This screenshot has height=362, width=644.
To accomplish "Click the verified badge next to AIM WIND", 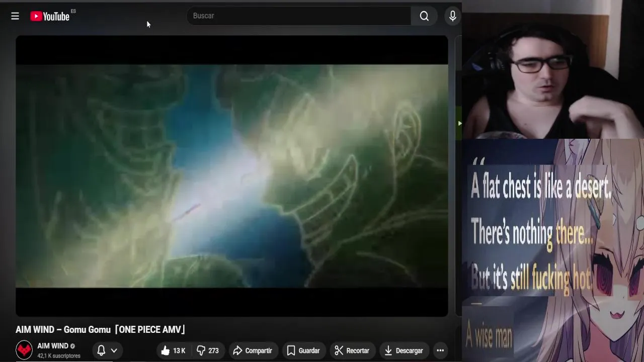I will [x=72, y=346].
